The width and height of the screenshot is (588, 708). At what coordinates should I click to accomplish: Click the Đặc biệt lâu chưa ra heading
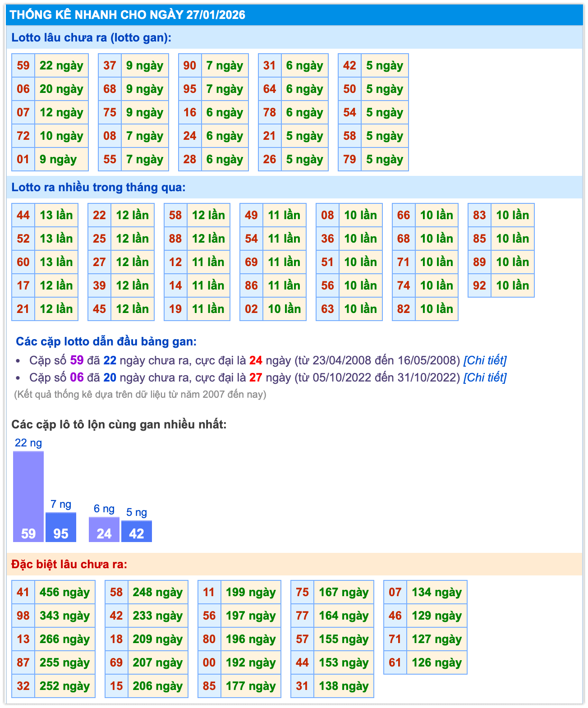(x=69, y=564)
